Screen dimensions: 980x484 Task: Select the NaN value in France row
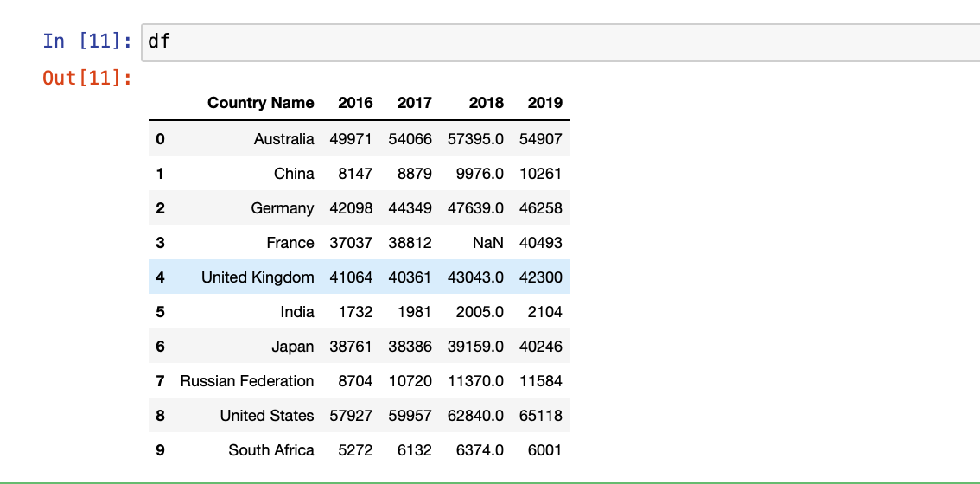[x=488, y=243]
